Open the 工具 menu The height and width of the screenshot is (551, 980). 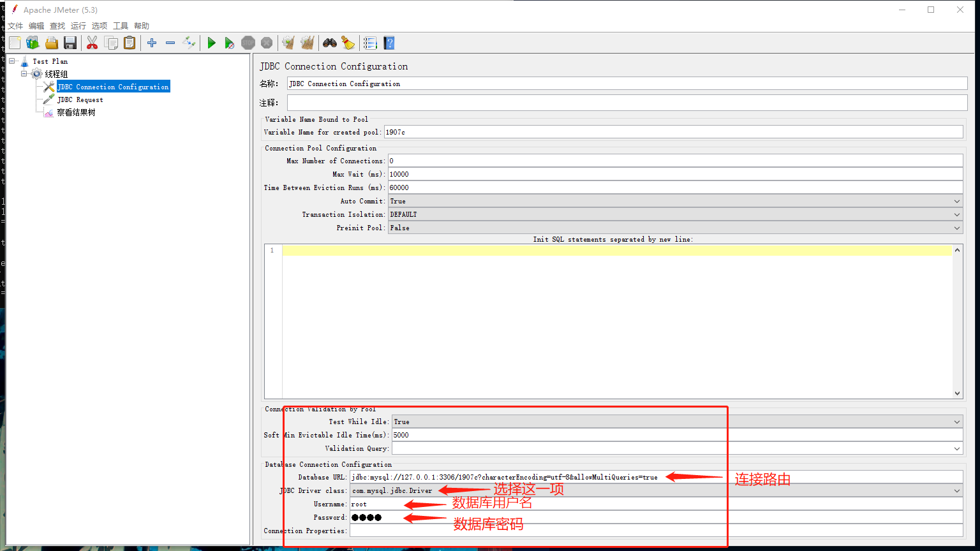(121, 26)
